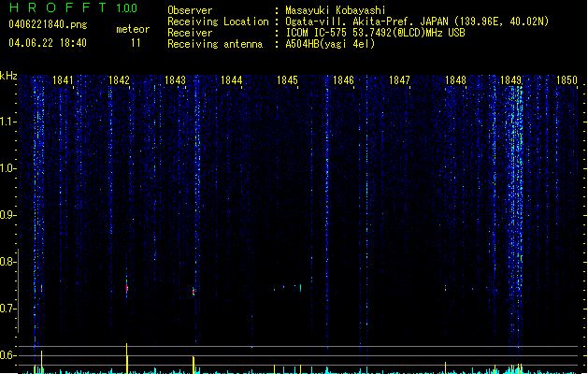
Task: Click the Observer label
Action: coord(190,10)
